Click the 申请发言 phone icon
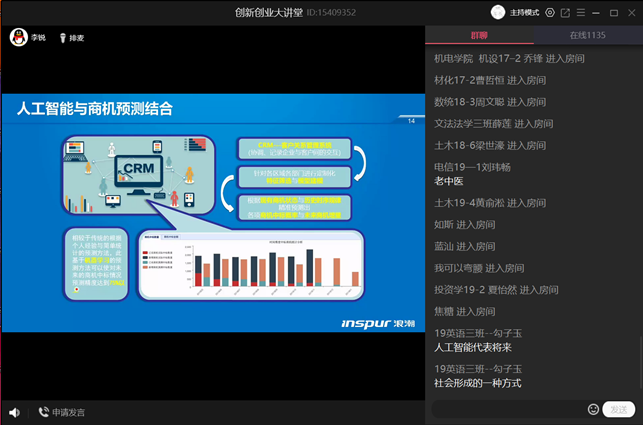The image size is (643, 425). click(43, 412)
